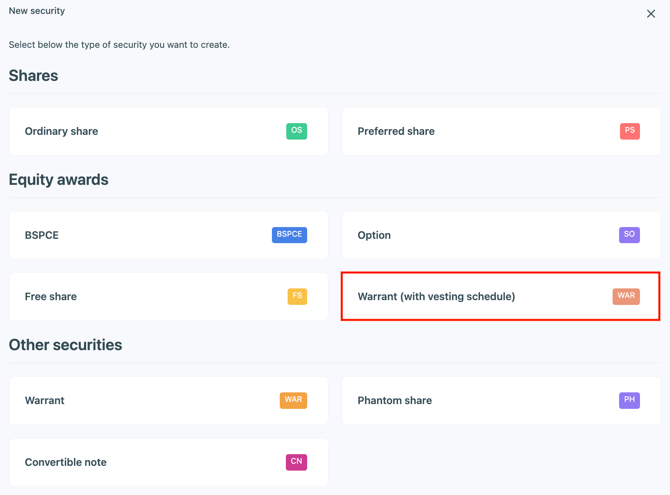670x495 pixels.
Task: Choose the Preferred share security type
Action: 470,132
